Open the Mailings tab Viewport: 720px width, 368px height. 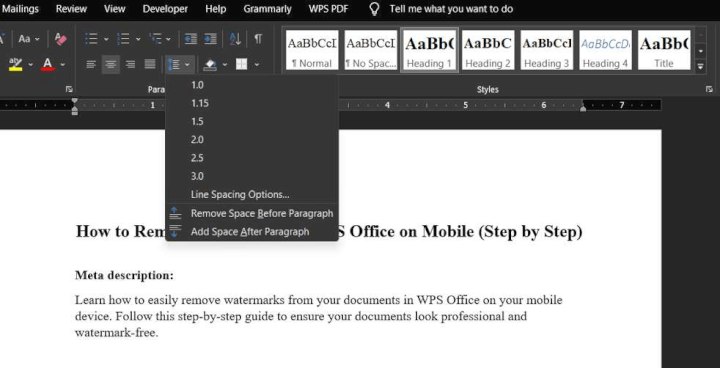[x=20, y=9]
